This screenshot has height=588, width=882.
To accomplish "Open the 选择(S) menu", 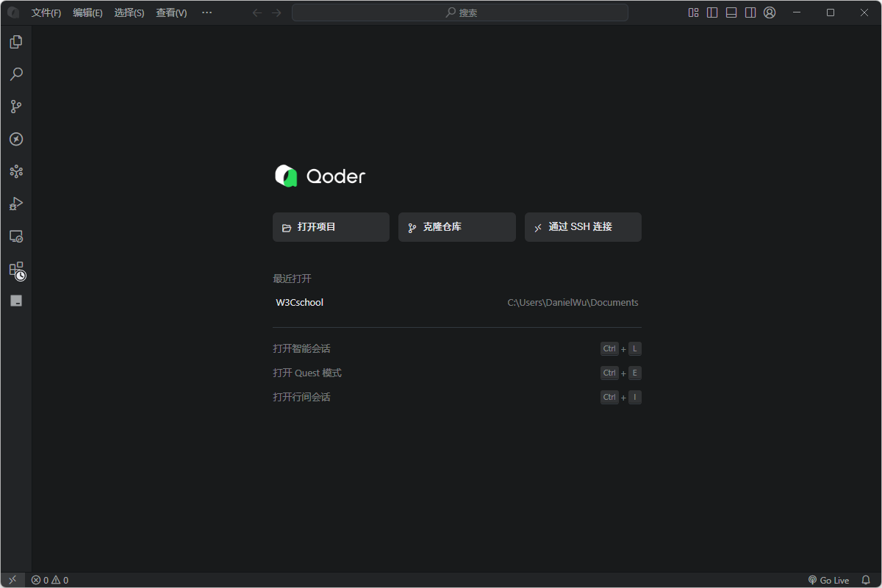I will pyautogui.click(x=129, y=12).
